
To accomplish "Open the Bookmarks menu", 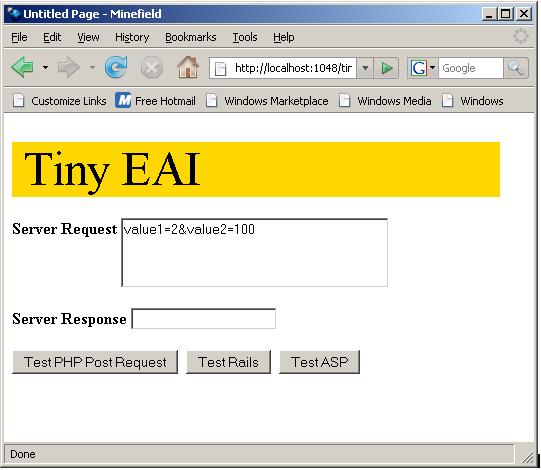I will pos(191,37).
